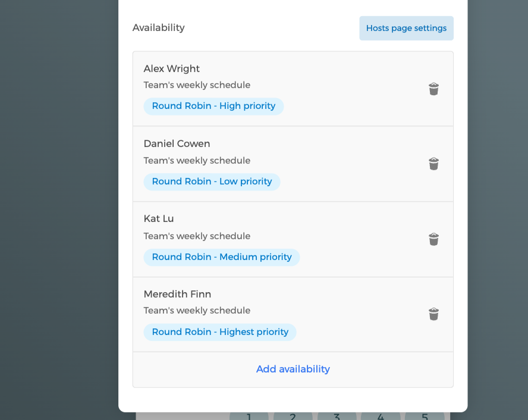
Task: Remove Daniel Cowen with the trash icon
Action: click(x=433, y=164)
